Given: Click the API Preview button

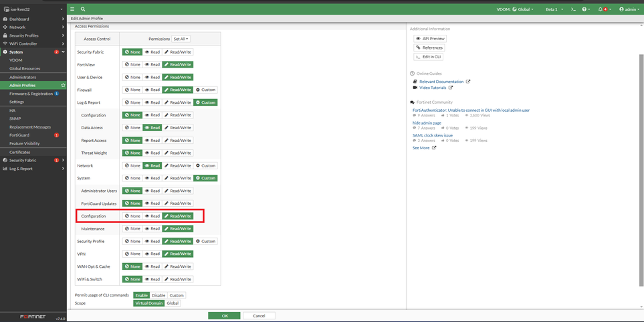Looking at the screenshot, I should pos(429,38).
